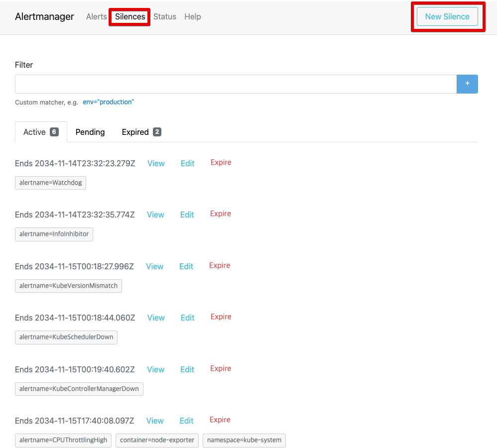Click the Custom matcher, e.g. hint text
Image resolution: width=497 pixels, height=448 pixels.
[x=47, y=103]
